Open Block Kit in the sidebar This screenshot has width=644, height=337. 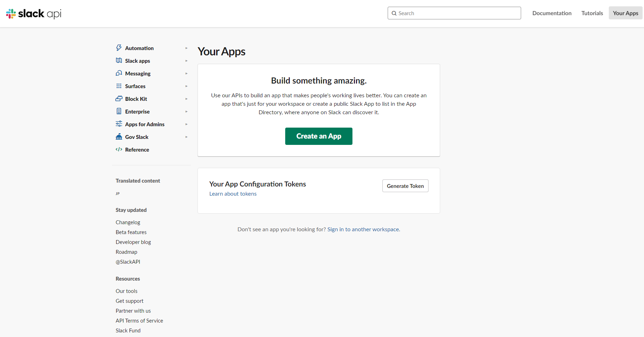point(136,99)
